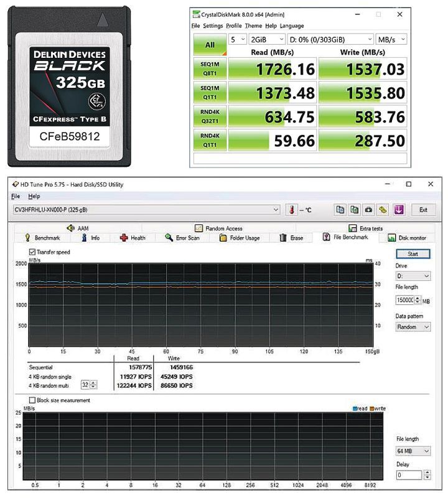Image resolution: width=448 pixels, height=498 pixels.
Task: Switch to the Extra tests tab
Action: (365, 228)
